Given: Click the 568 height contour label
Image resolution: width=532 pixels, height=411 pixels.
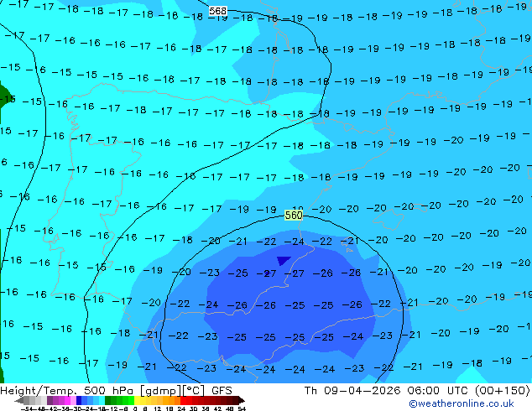Looking at the screenshot, I should pyautogui.click(x=217, y=11).
